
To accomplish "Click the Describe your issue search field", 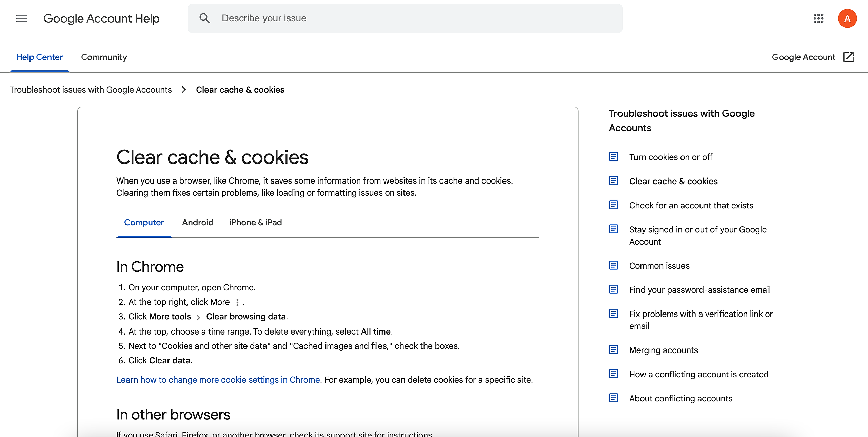I will [x=407, y=18].
